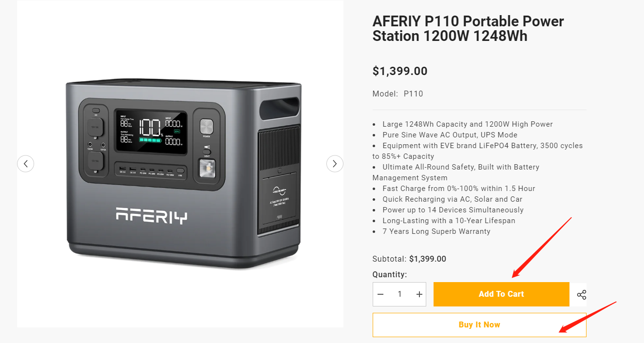Show the next product image
This screenshot has height=343, width=644.
click(335, 164)
